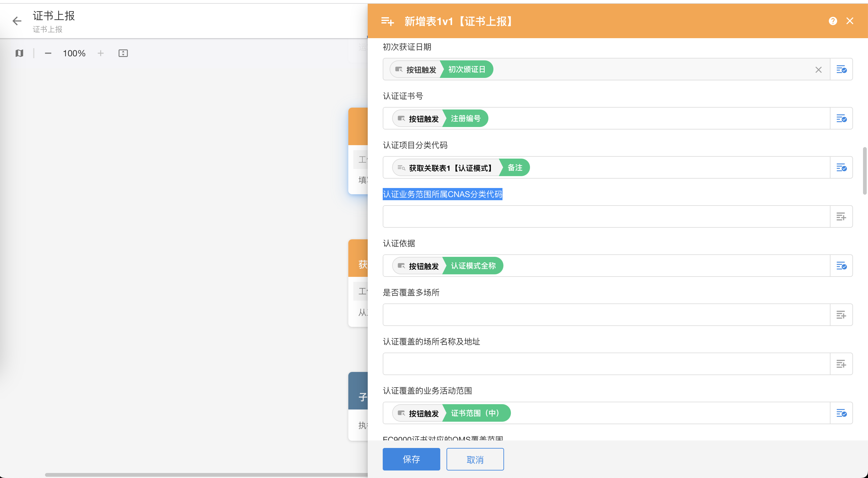This screenshot has height=478, width=868.
Task: Zoom out with the minus icon
Action: point(48,53)
